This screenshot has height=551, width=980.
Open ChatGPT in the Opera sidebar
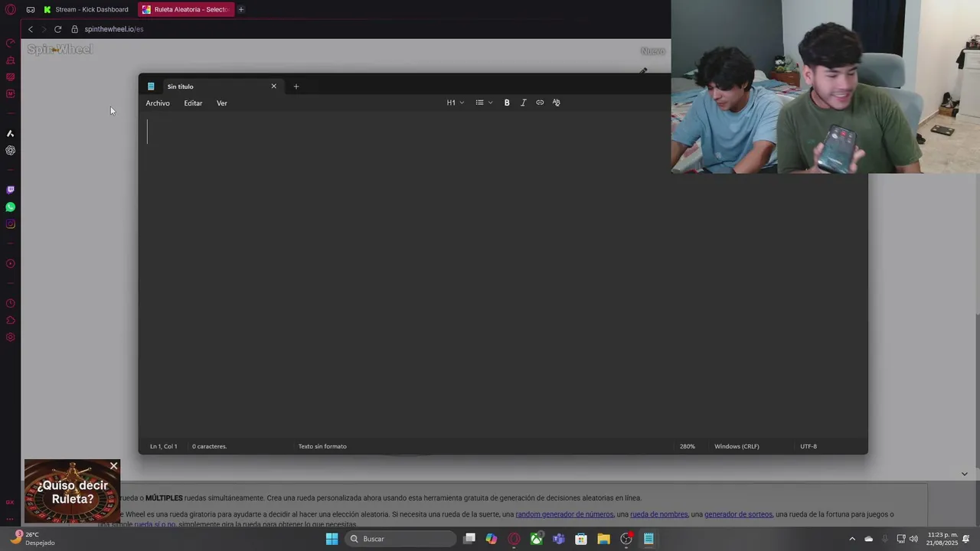pyautogui.click(x=10, y=151)
